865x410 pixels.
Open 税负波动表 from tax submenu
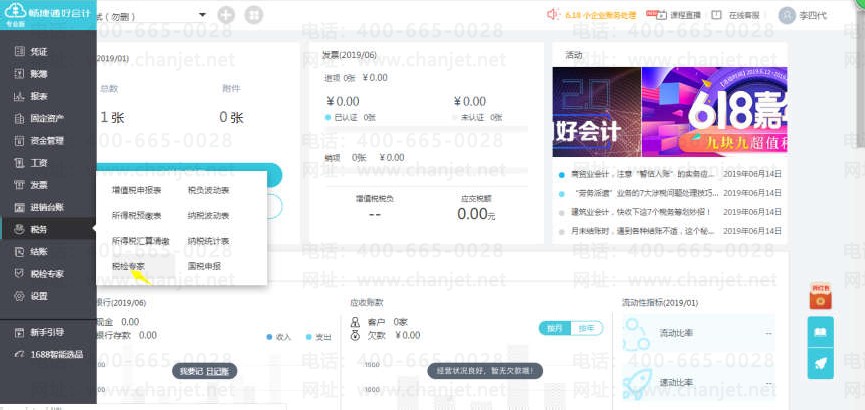209,190
